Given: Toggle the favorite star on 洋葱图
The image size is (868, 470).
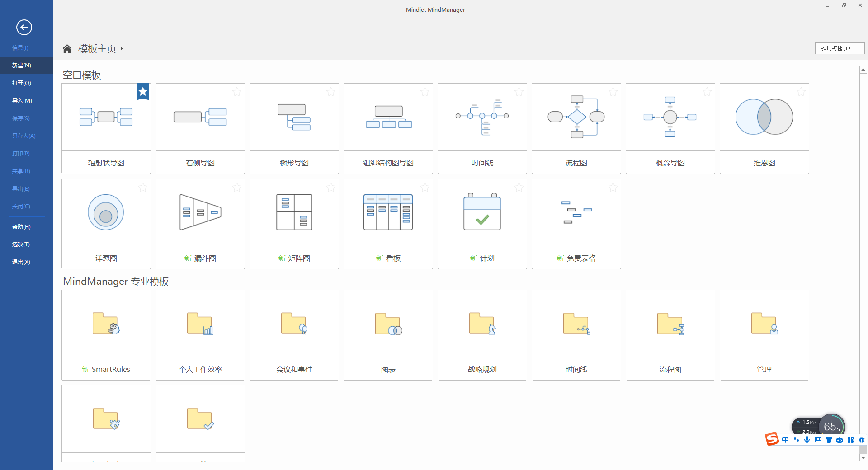Looking at the screenshot, I should pyautogui.click(x=143, y=188).
